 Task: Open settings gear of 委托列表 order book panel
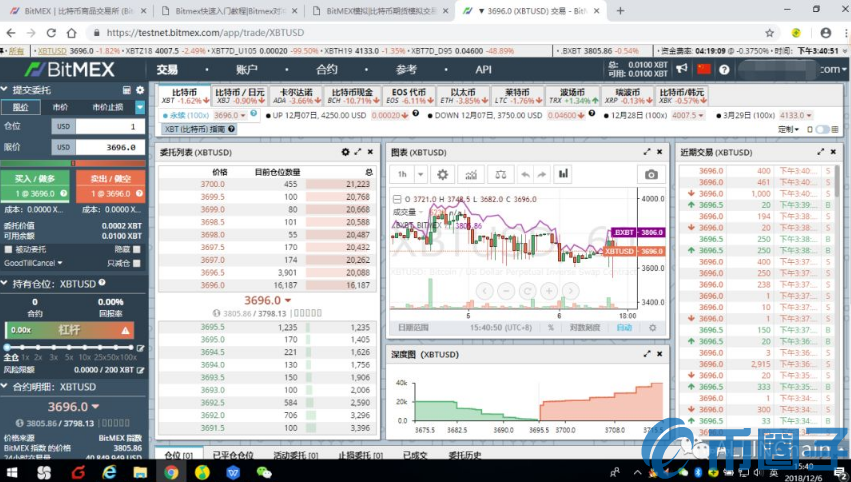click(345, 152)
